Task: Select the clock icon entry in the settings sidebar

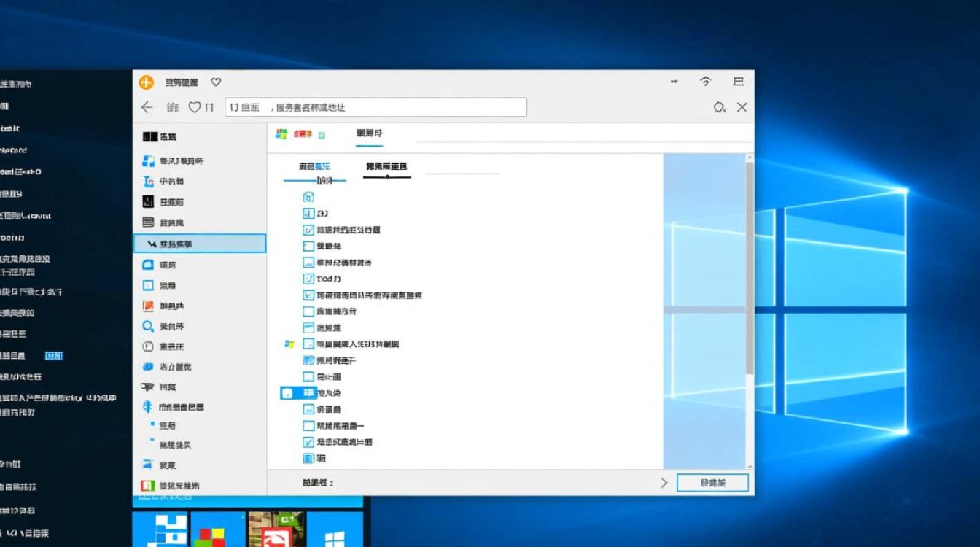Action: pyautogui.click(x=147, y=346)
